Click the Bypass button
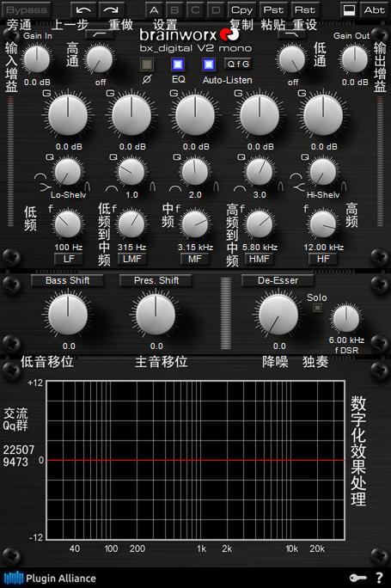The width and height of the screenshot is (391, 588). tap(27, 10)
